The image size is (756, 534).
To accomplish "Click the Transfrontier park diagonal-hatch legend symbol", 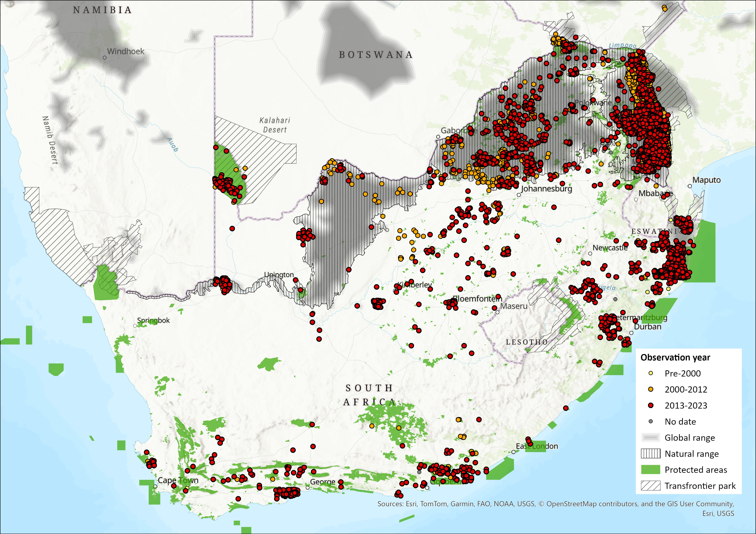I will [x=650, y=486].
